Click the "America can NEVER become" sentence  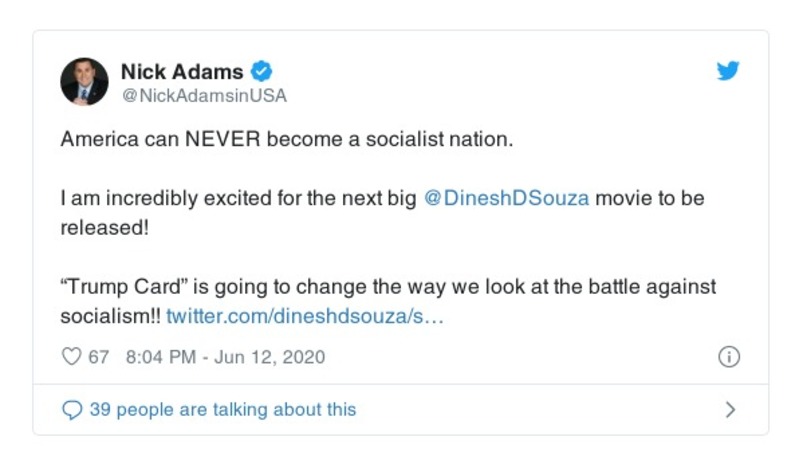[x=286, y=139]
